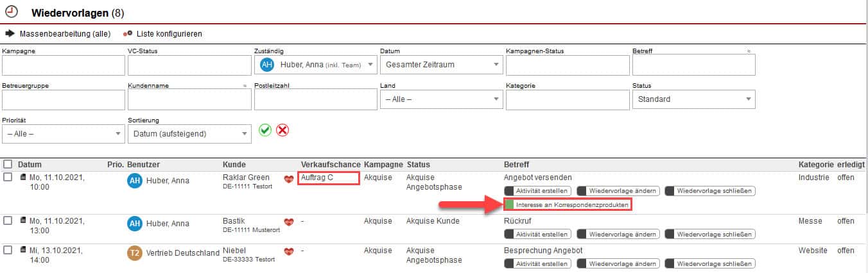Click the red X reset-filter icon
The image size is (868, 273).
tap(282, 130)
